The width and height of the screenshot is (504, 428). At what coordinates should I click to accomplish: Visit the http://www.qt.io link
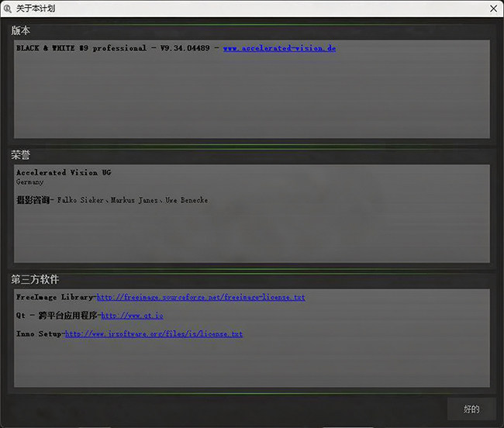pyautogui.click(x=132, y=316)
